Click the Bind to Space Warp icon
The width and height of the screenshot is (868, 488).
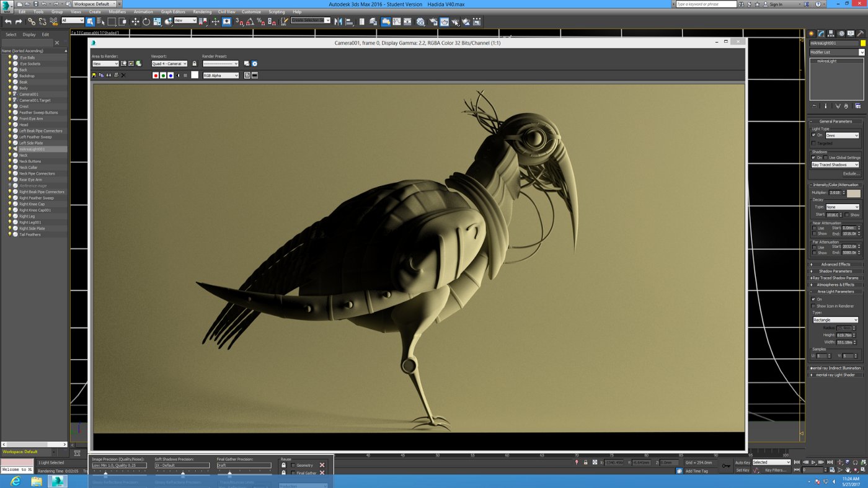click(x=54, y=22)
